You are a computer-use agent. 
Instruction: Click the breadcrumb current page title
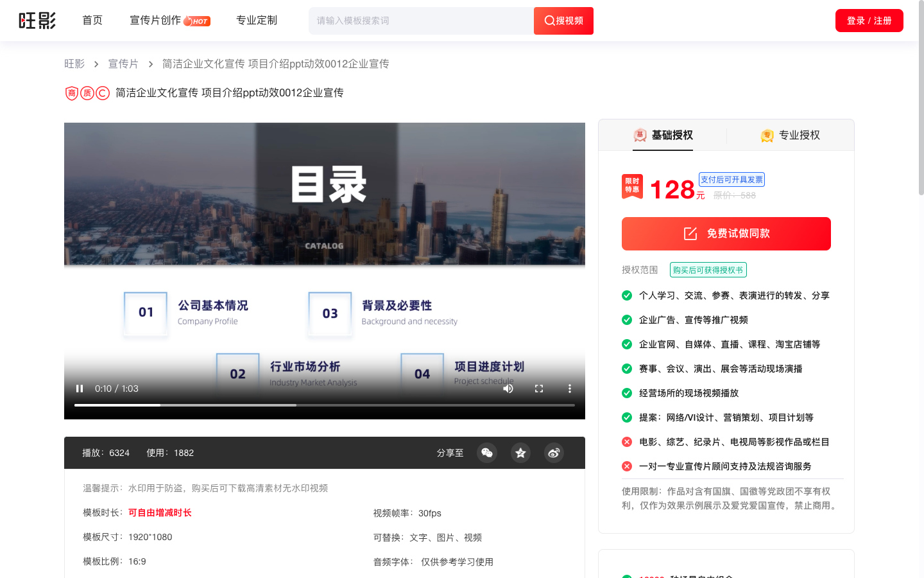275,64
